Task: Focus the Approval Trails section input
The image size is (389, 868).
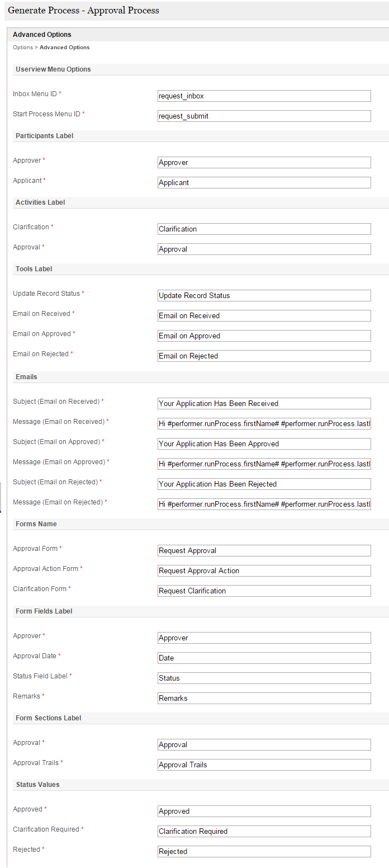Action: (x=264, y=765)
